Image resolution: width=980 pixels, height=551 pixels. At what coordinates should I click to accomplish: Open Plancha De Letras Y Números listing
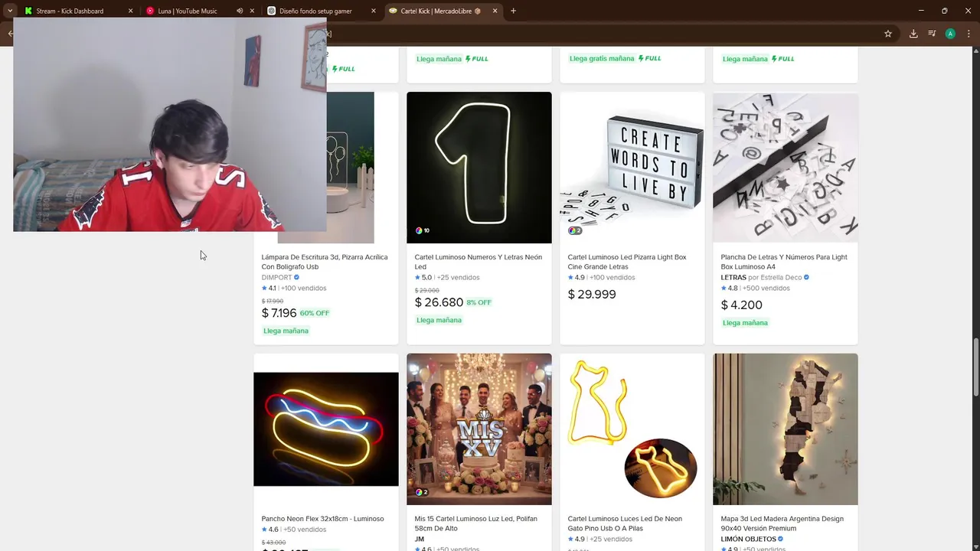point(784,262)
